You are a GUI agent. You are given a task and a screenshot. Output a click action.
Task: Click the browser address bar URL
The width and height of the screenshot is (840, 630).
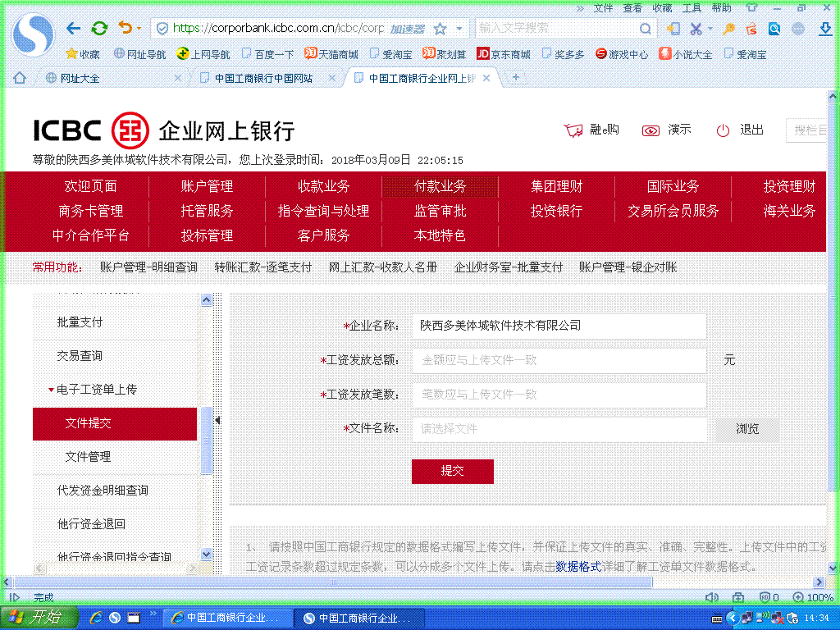[x=279, y=29]
